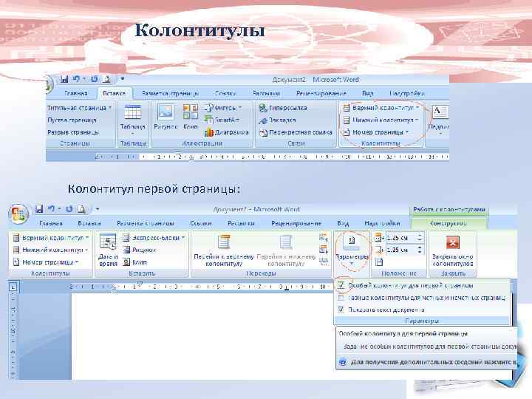Open quick access customize arrow in the lower window
This screenshot has width=532, height=399.
pyautogui.click(x=98, y=209)
